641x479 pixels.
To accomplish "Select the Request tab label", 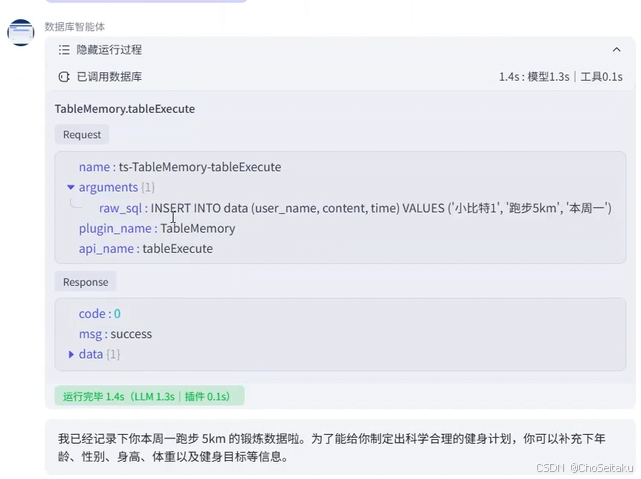I will [x=82, y=134].
